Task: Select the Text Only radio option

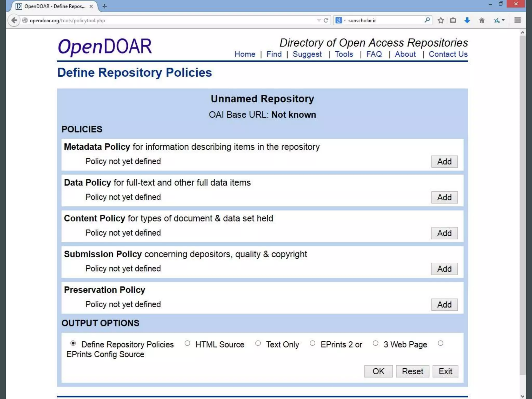Action: click(258, 343)
